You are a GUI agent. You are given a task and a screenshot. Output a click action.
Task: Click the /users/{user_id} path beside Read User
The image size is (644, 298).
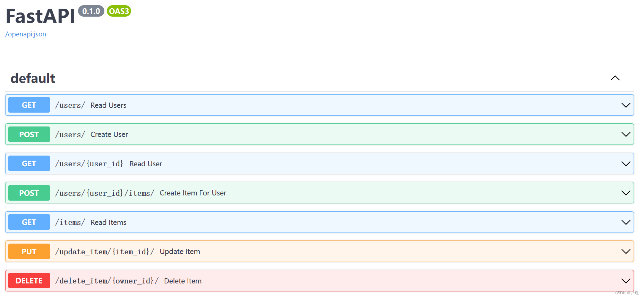[89, 164]
